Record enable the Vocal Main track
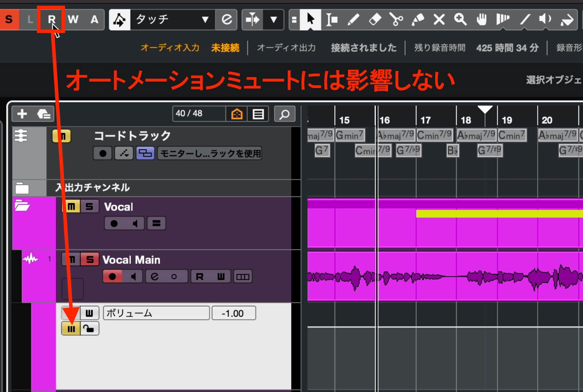Viewport: 583px width, 392px height. [x=113, y=277]
